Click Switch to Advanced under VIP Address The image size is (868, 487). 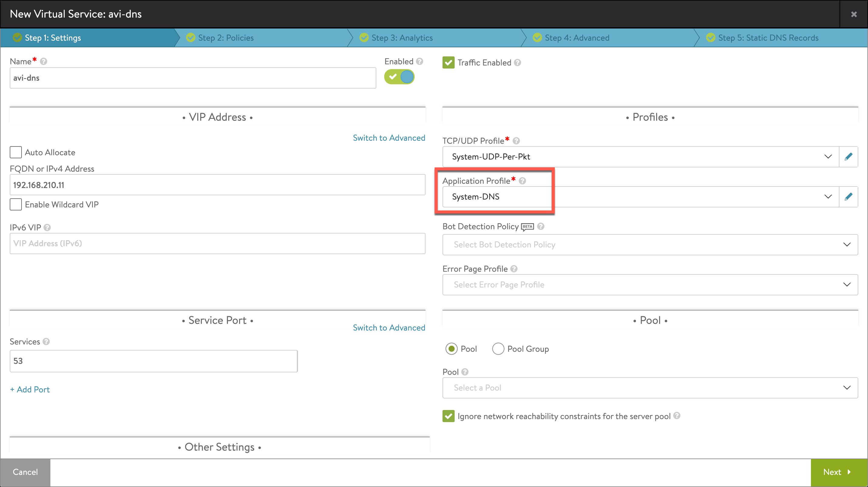[389, 138]
